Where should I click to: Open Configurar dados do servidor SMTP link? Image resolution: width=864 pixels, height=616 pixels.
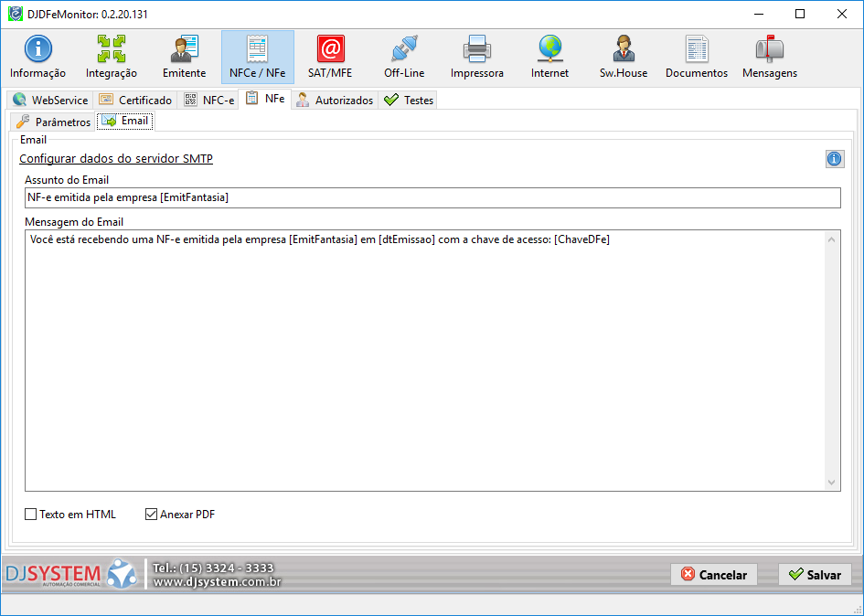(116, 159)
